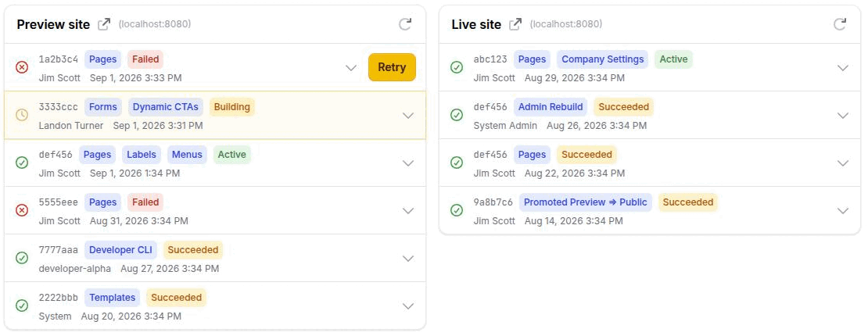Click the Admin Rebuild tag
The image size is (868, 336).
[x=551, y=107]
